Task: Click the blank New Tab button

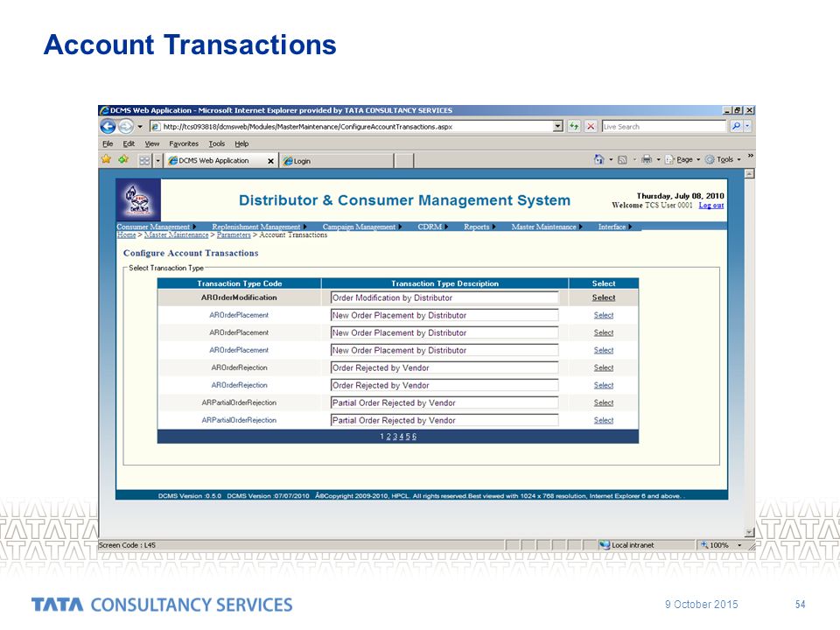Action: click(404, 161)
